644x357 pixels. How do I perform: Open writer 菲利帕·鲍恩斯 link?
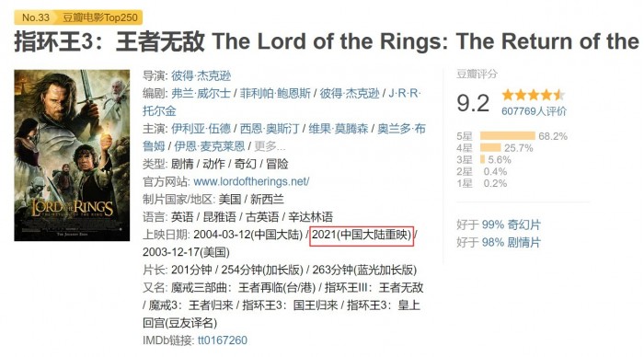[x=275, y=93]
